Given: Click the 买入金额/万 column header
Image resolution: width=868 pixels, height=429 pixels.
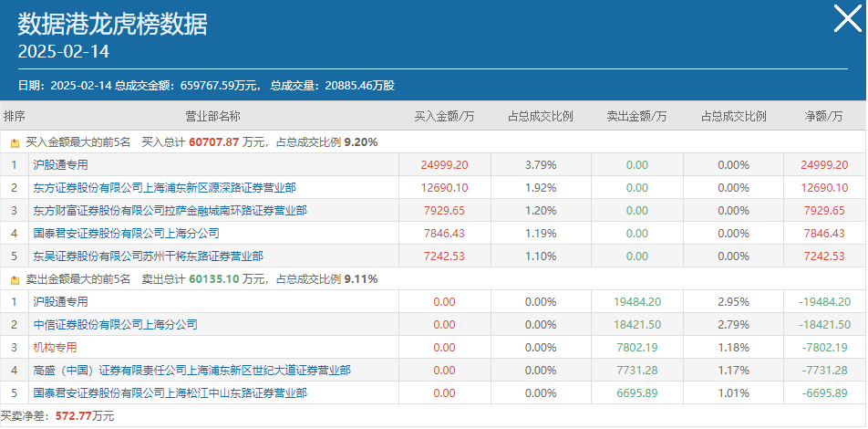Looking at the screenshot, I should 445,117.
